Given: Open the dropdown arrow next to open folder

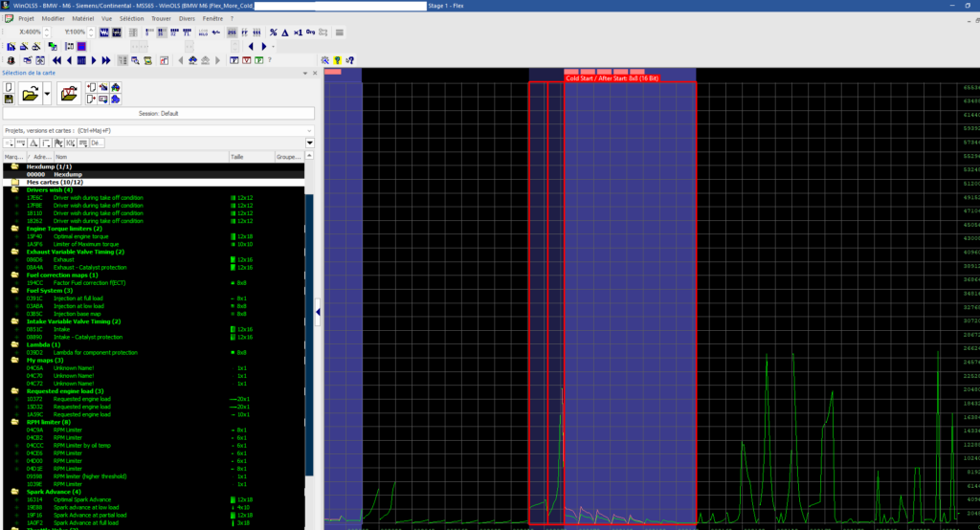Looking at the screenshot, I should coord(47,94).
